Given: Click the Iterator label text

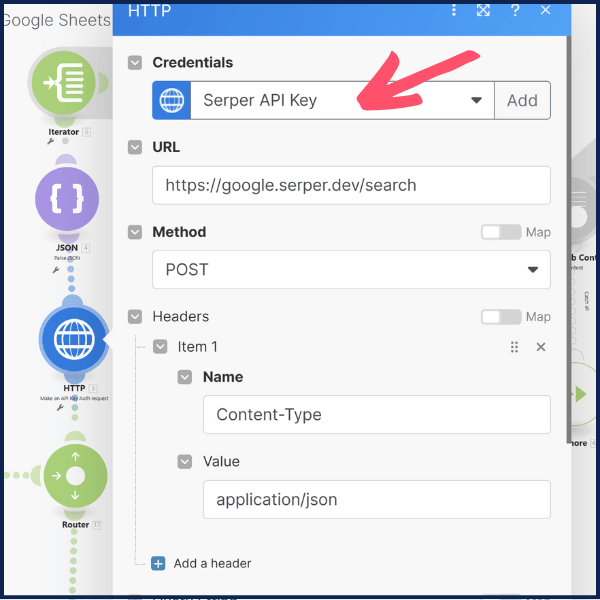Looking at the screenshot, I should tap(64, 132).
